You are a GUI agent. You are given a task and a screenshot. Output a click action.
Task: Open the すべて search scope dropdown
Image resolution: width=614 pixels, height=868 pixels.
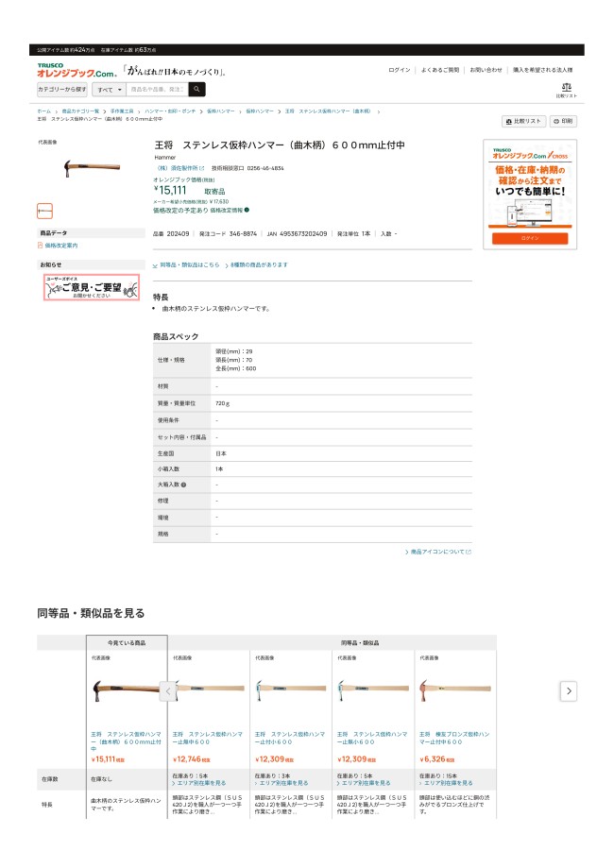(x=109, y=89)
